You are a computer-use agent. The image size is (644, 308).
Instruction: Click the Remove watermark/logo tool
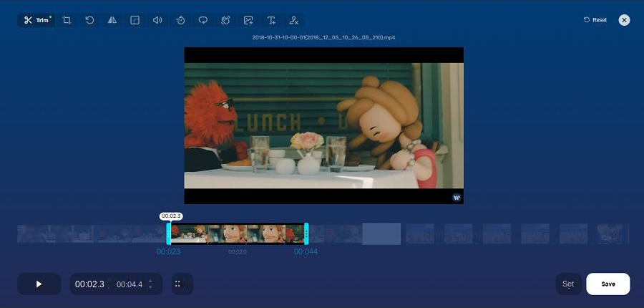[x=293, y=20]
